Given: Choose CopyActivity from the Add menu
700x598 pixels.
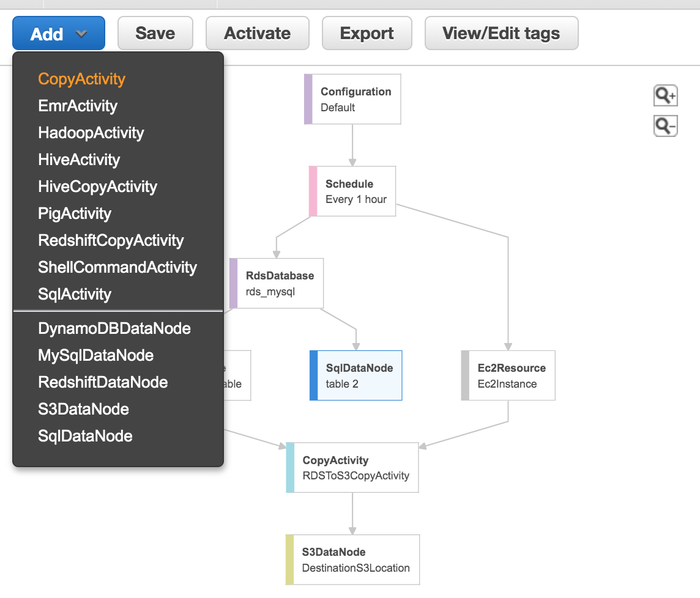Looking at the screenshot, I should tap(81, 79).
